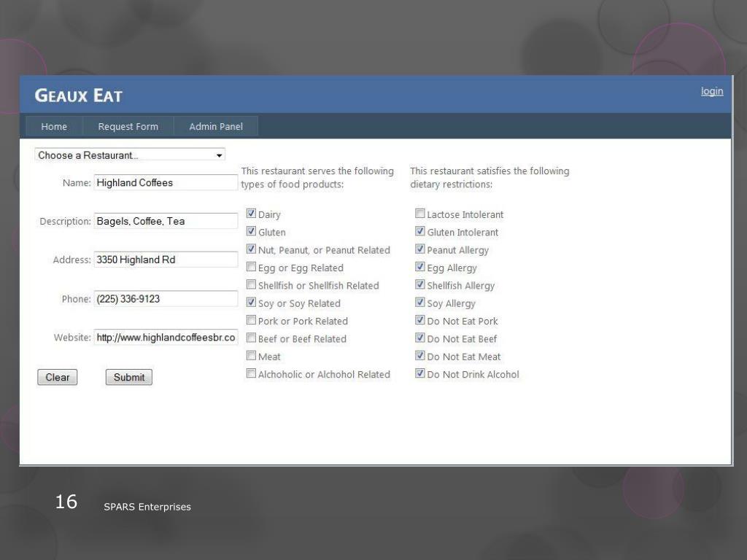
Task: Toggle Nut, Peanut, or Peanut Related
Action: point(251,249)
